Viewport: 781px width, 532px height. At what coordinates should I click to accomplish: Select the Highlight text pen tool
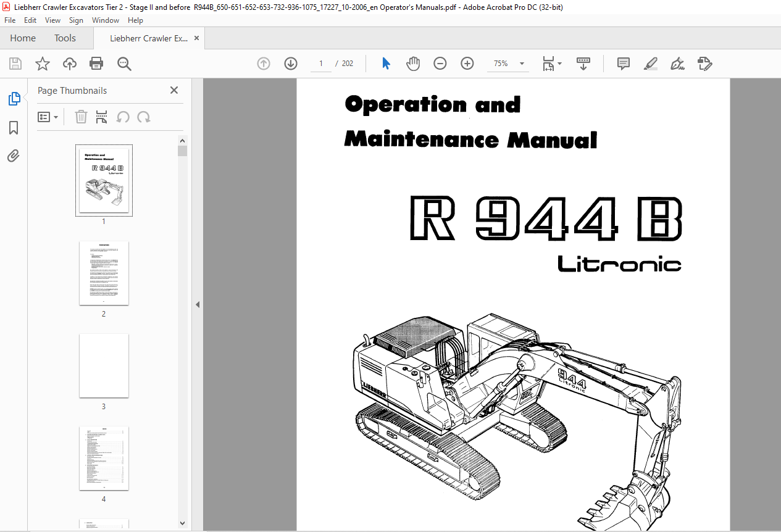[x=650, y=64]
